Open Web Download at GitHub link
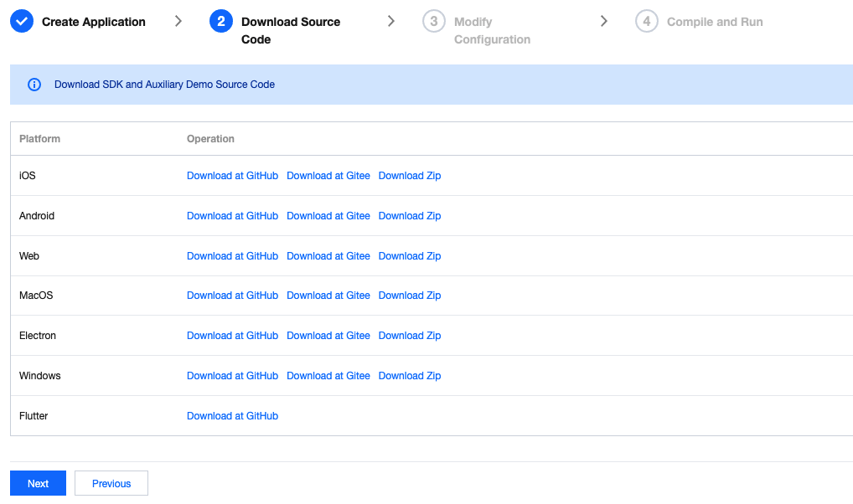853x504 pixels. pyautogui.click(x=232, y=256)
